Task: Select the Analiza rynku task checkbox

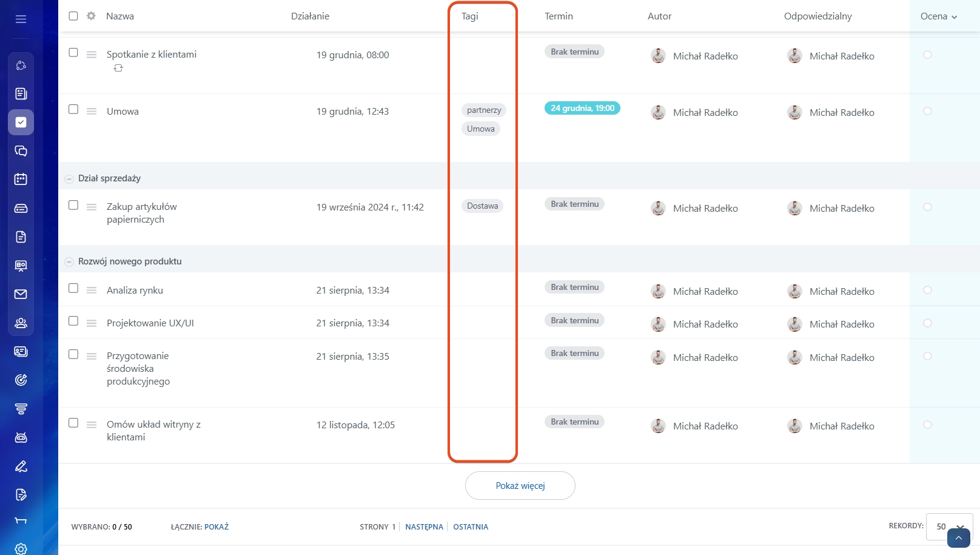Action: point(73,289)
